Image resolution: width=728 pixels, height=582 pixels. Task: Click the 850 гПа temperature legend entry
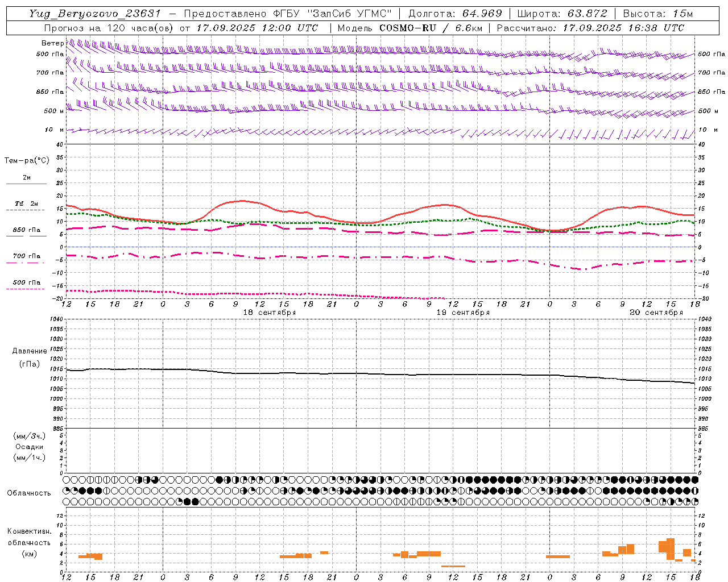tap(26, 230)
